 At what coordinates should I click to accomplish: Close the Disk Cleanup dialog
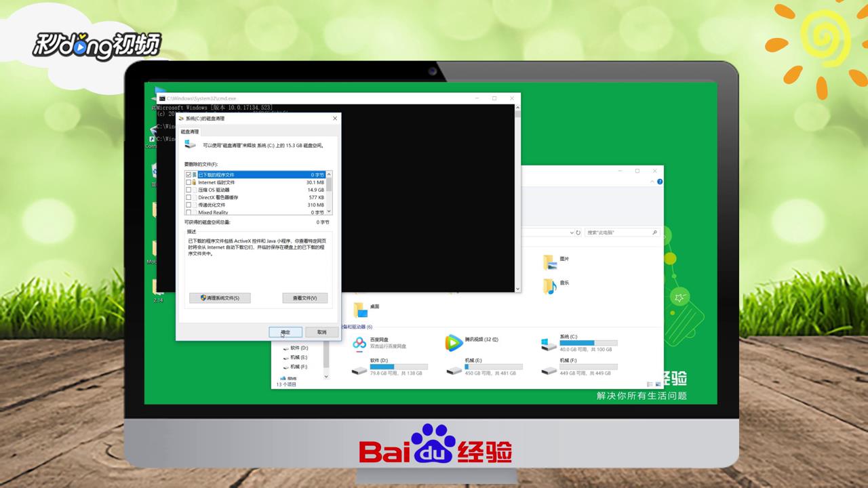point(335,118)
